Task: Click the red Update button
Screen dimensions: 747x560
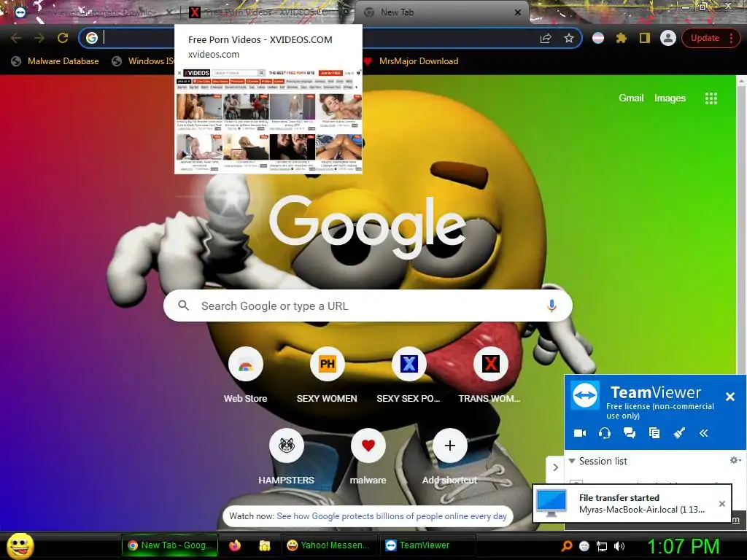Action: (705, 38)
